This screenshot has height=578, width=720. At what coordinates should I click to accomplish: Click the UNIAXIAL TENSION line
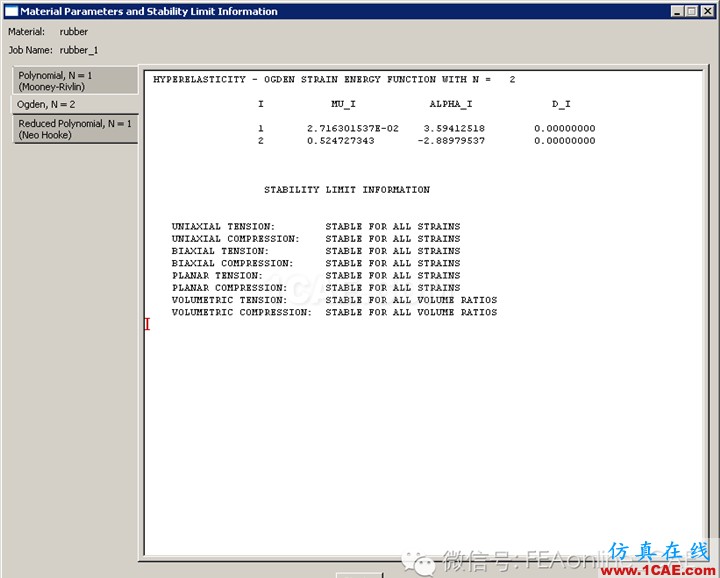coord(316,226)
